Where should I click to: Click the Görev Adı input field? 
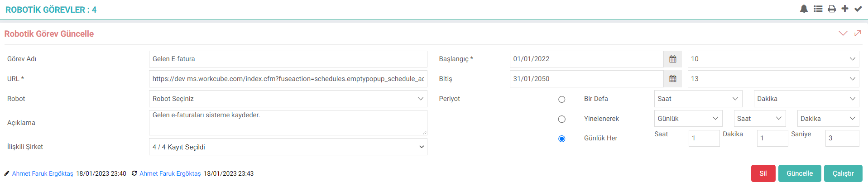click(288, 59)
